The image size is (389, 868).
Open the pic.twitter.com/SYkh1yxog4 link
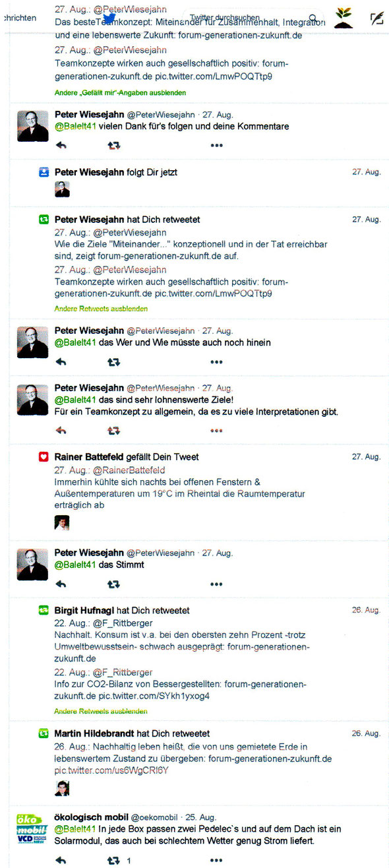[x=157, y=696]
